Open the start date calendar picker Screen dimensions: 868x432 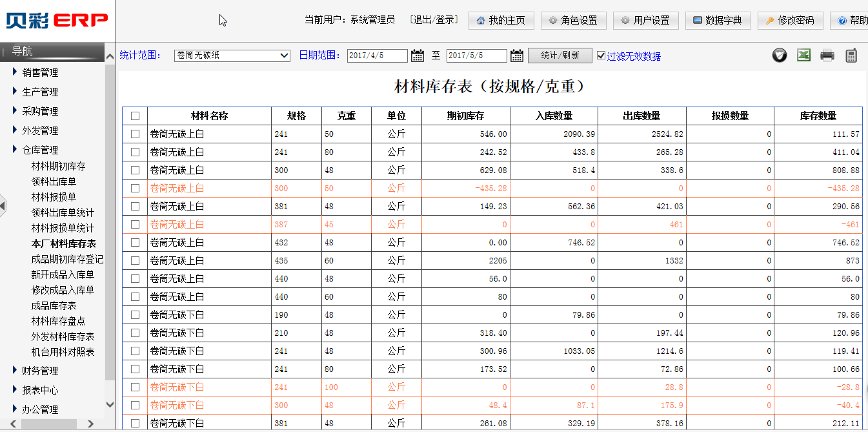[x=418, y=56]
